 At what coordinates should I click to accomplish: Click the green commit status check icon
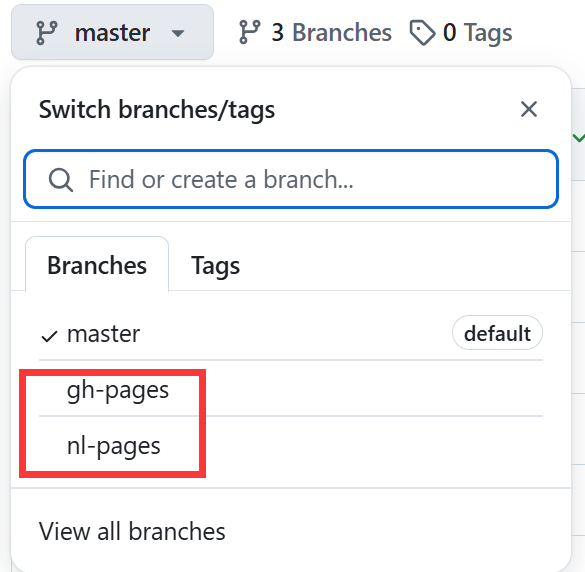[579, 138]
